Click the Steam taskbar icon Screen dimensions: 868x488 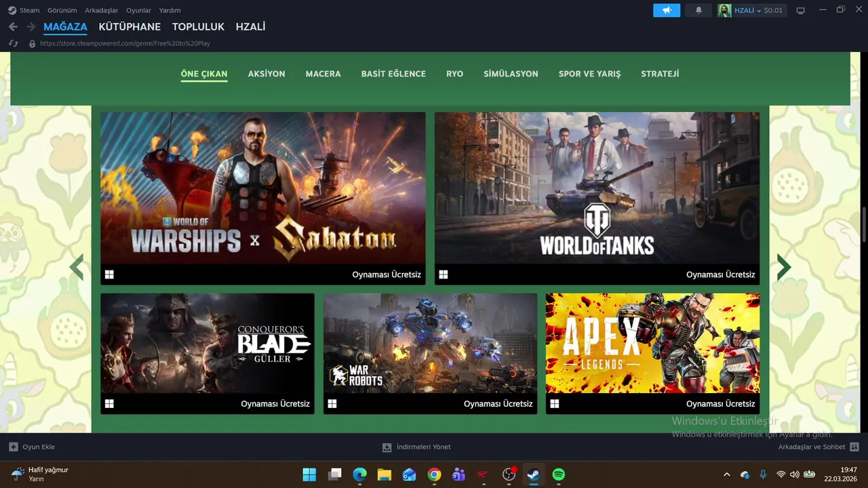pyautogui.click(x=534, y=474)
